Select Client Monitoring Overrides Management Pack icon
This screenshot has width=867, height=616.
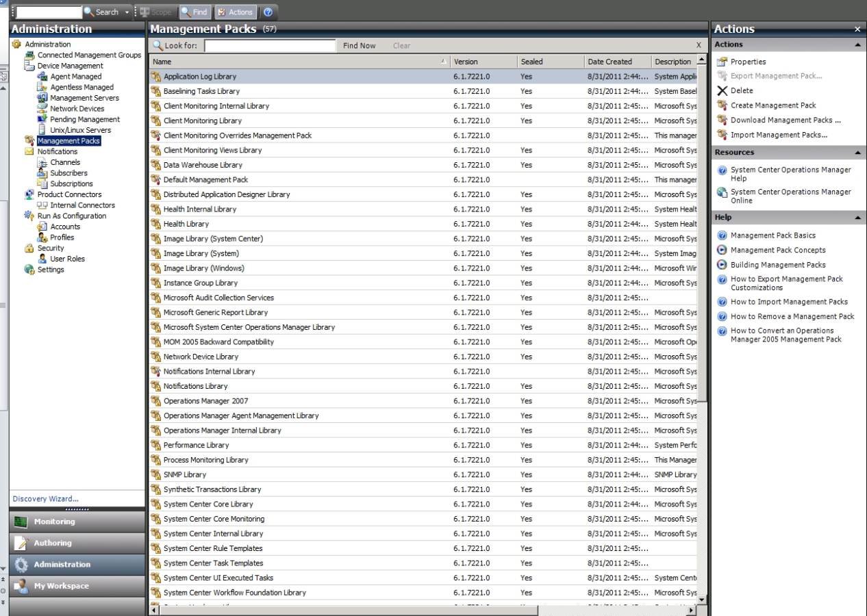tap(156, 136)
